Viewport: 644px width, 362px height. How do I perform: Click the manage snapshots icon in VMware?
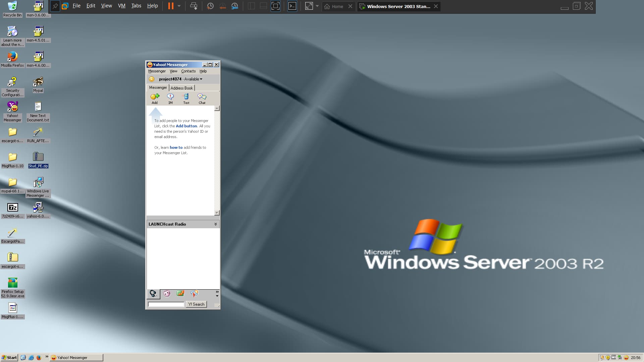point(235,6)
